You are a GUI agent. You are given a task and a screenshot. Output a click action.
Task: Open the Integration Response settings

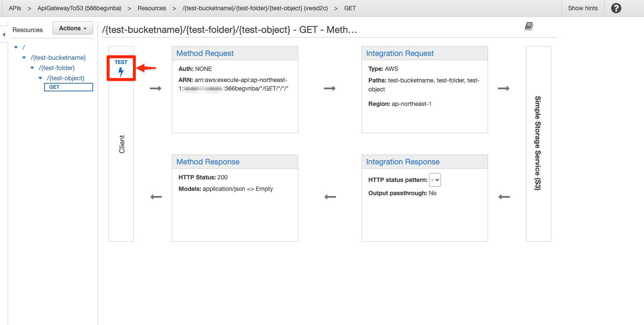point(402,161)
